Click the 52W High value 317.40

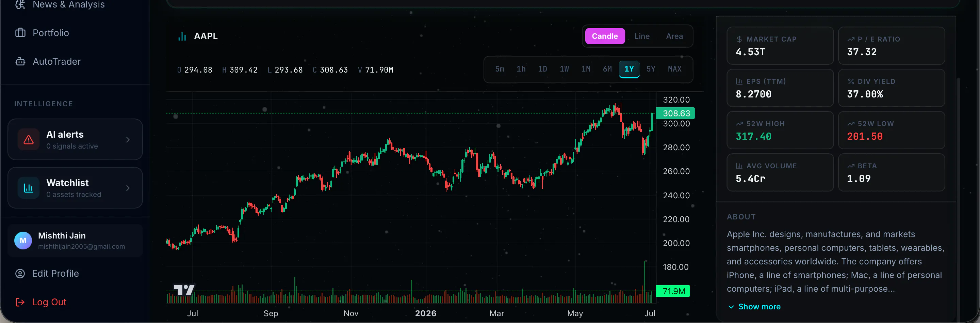[x=753, y=136]
